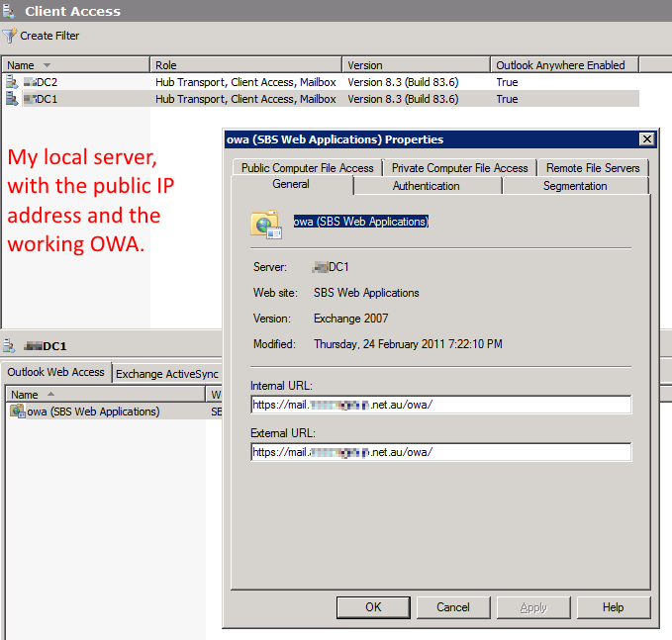Click the Client Access header icon
This screenshot has width=672, height=640.
click(x=9, y=11)
